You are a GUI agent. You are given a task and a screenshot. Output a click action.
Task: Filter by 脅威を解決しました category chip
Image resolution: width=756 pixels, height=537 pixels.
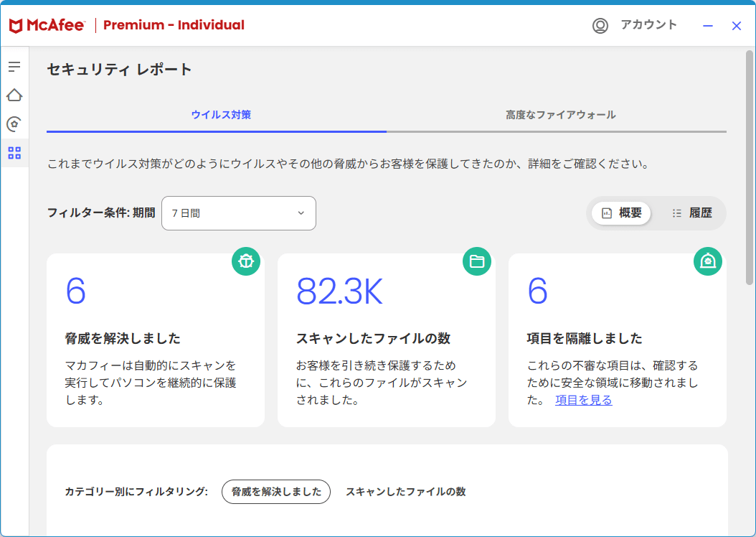click(x=276, y=492)
